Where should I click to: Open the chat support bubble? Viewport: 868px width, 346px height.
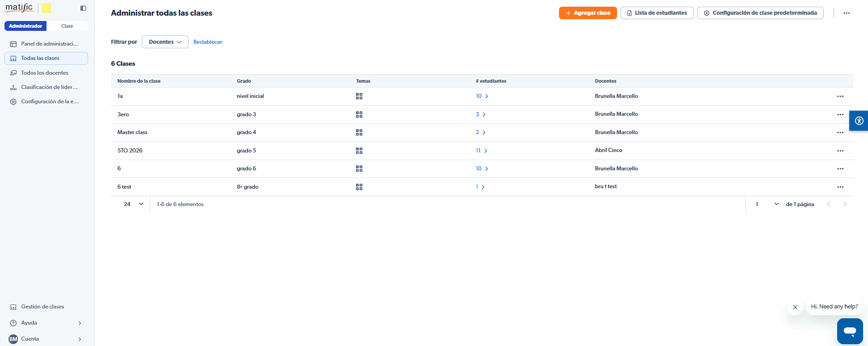click(850, 331)
